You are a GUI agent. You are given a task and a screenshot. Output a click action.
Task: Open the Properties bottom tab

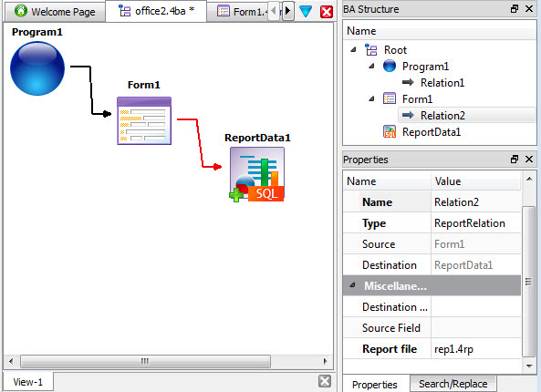click(375, 384)
